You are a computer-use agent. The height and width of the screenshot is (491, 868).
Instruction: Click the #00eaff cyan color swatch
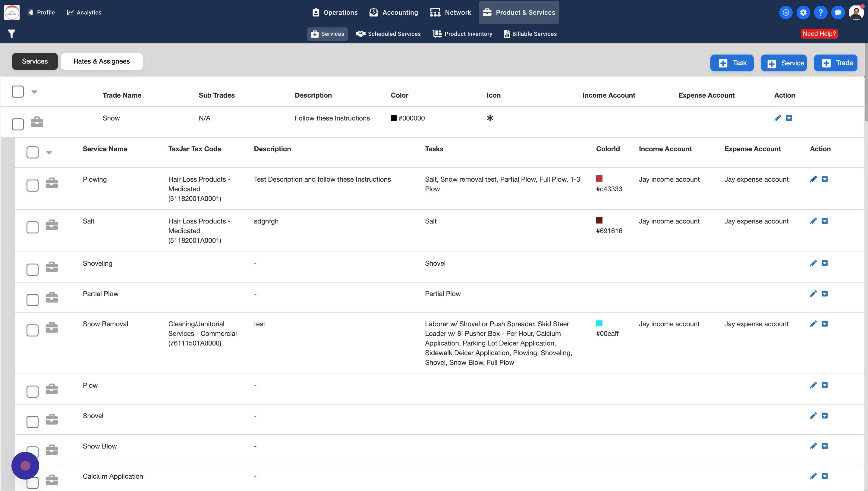click(x=599, y=323)
